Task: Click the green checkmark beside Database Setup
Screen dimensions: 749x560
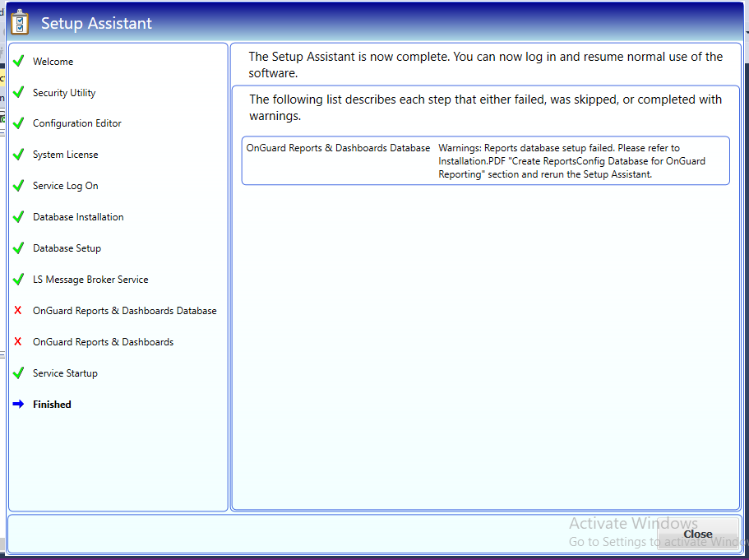Action: coord(19,248)
